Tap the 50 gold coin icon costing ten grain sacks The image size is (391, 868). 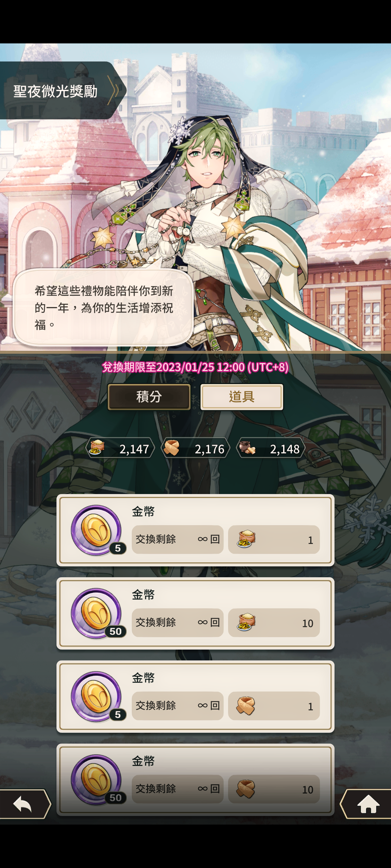pos(97,613)
